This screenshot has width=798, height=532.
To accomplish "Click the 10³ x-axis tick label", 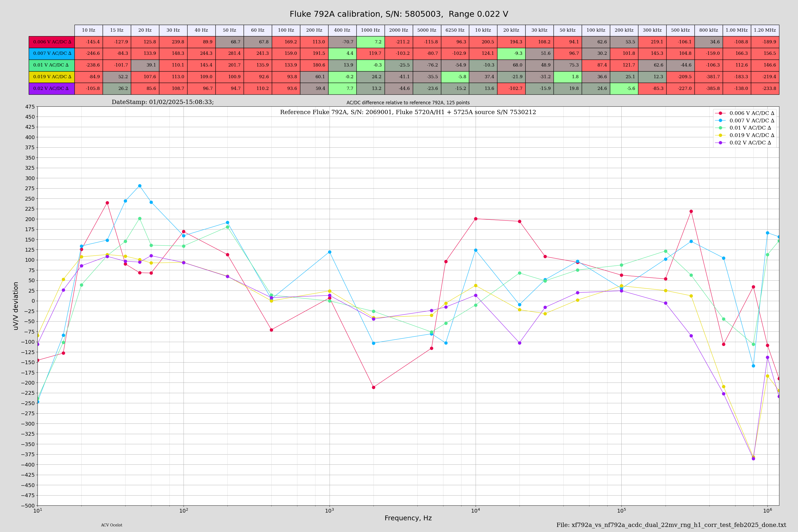I will [x=330, y=510].
